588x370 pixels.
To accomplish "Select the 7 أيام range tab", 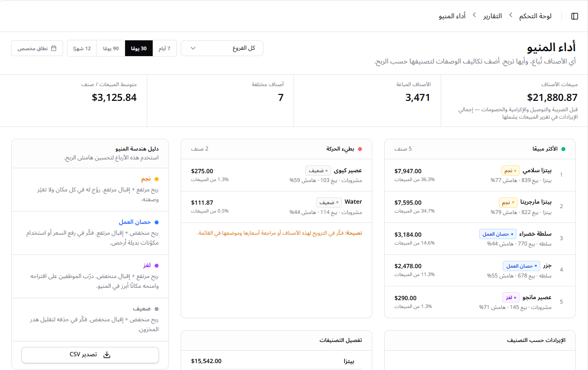I will pyautogui.click(x=164, y=48).
